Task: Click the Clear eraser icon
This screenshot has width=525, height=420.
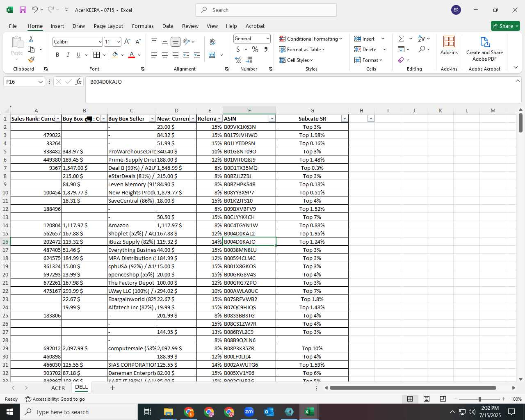Action: coord(401,60)
